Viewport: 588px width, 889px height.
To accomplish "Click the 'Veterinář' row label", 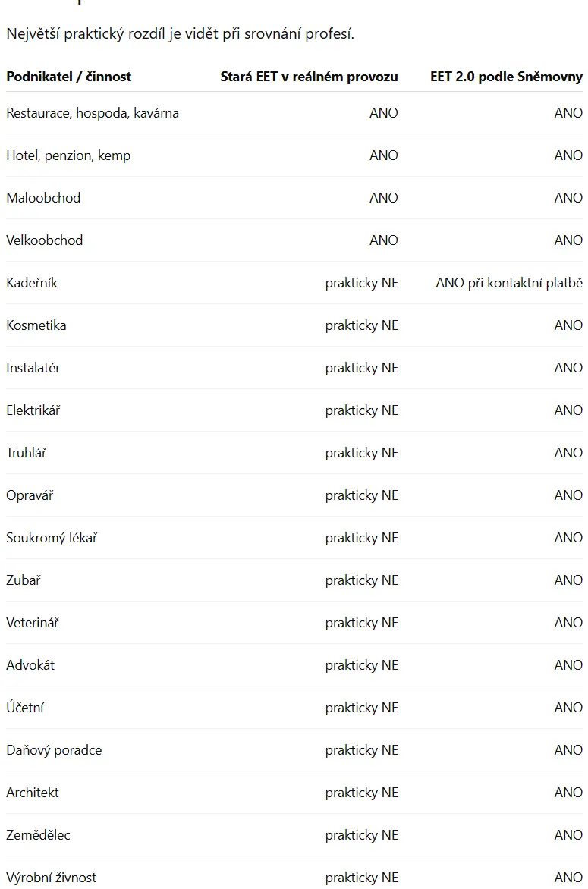I will coord(33,623).
